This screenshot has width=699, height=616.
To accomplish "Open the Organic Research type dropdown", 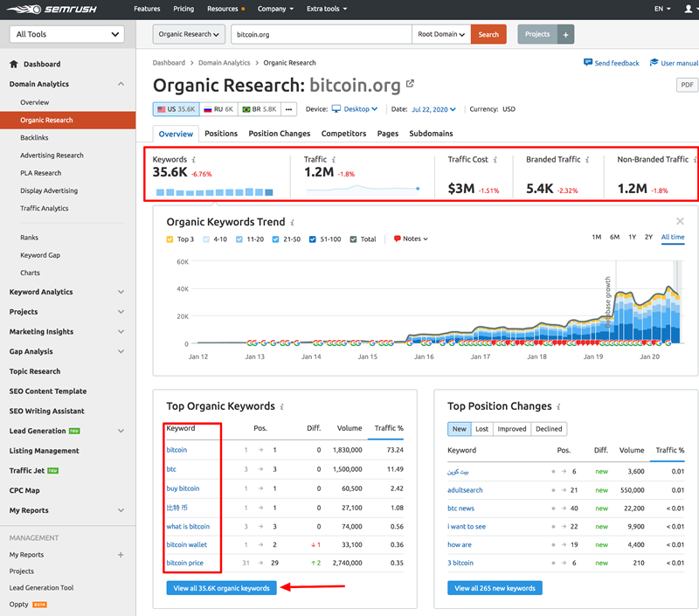I will [189, 34].
